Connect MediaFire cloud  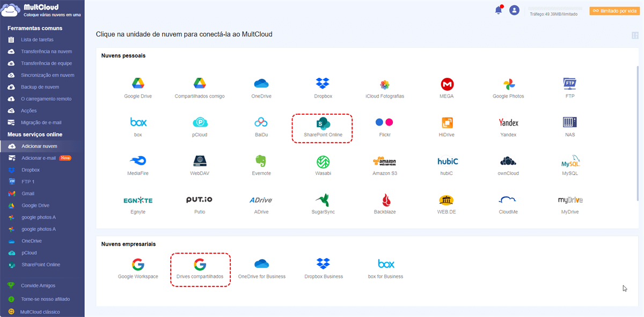(x=138, y=165)
